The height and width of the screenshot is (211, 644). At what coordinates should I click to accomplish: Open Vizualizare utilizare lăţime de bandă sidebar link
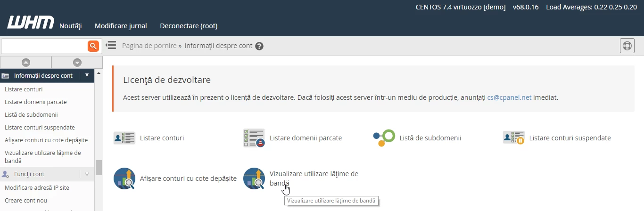coord(43,157)
